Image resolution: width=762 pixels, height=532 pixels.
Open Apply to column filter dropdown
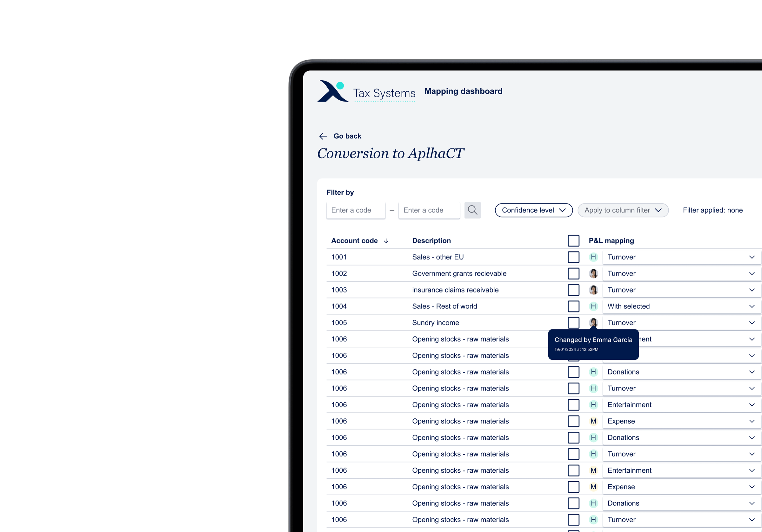623,210
